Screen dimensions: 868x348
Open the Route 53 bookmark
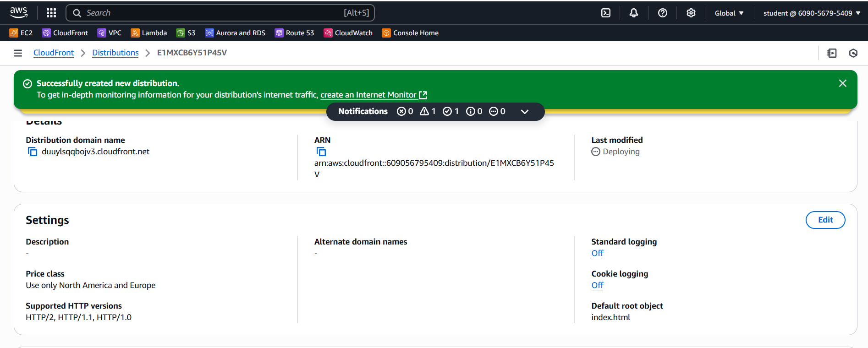[294, 33]
